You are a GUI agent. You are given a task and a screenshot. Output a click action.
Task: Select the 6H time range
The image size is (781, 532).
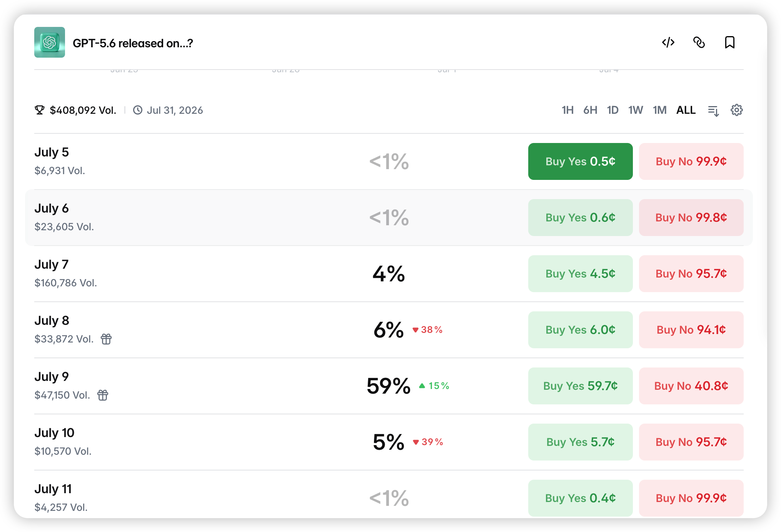click(590, 110)
